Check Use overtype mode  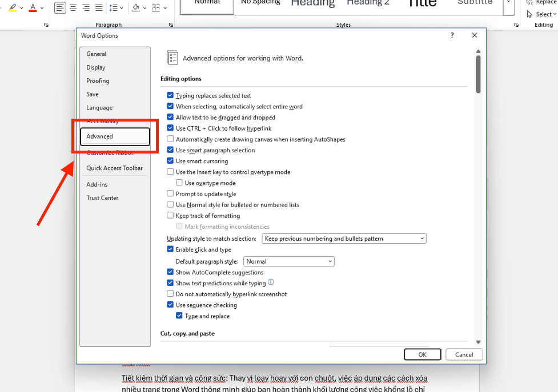pos(179,183)
